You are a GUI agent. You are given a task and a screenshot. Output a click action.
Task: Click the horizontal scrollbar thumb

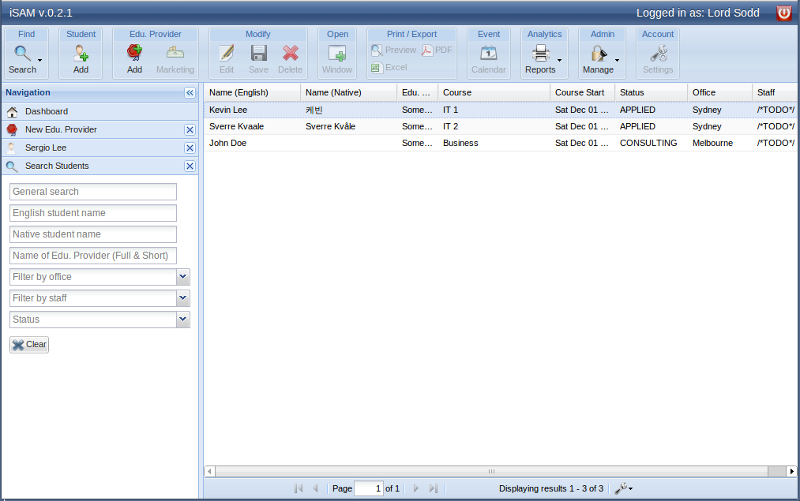click(x=491, y=471)
